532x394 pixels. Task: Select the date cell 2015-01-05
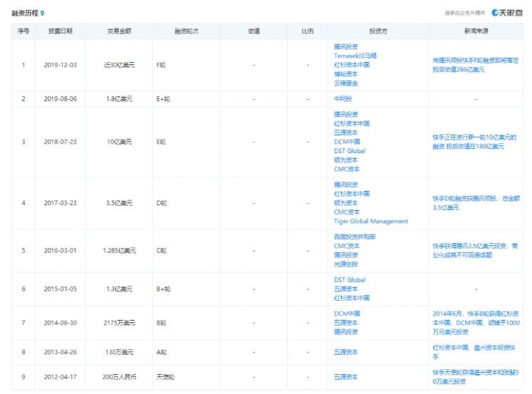pyautogui.click(x=60, y=289)
